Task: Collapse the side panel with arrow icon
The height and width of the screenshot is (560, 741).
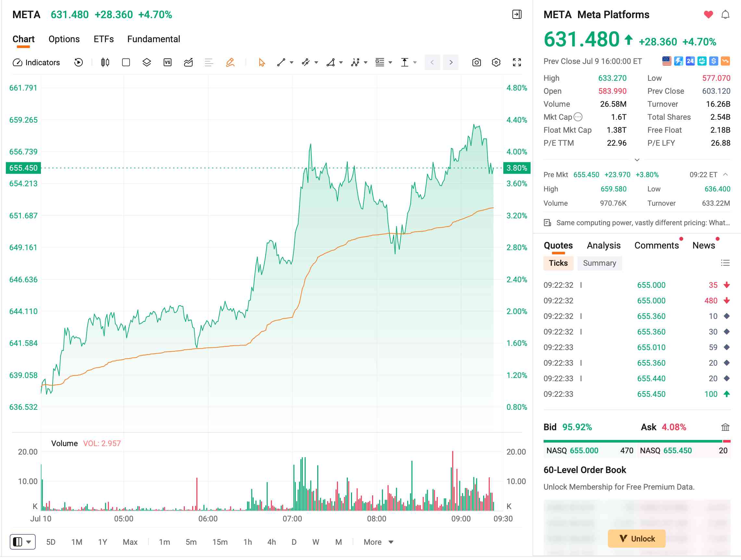Action: [517, 14]
